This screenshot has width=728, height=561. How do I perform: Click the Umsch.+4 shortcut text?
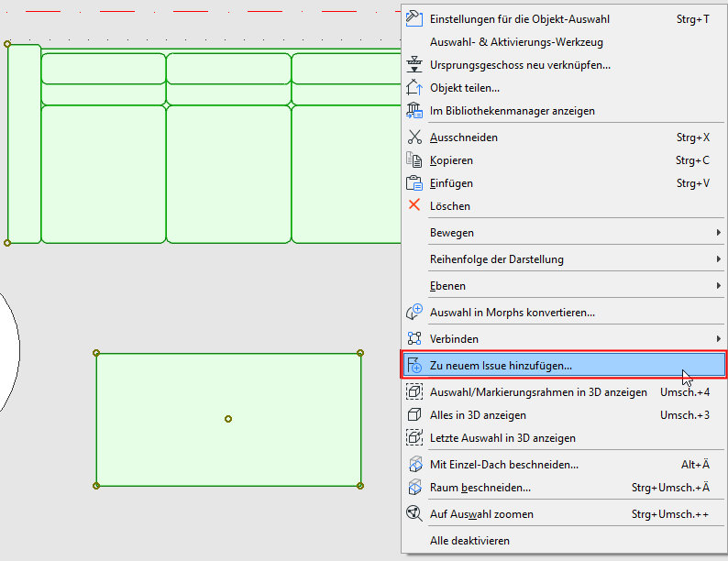click(685, 392)
